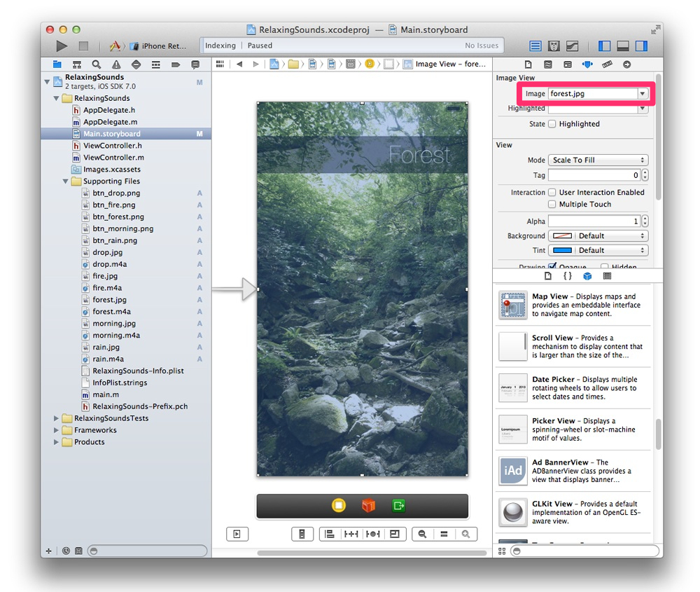Open the Attributes inspector tab
This screenshot has width=700, height=592.
coord(587,64)
